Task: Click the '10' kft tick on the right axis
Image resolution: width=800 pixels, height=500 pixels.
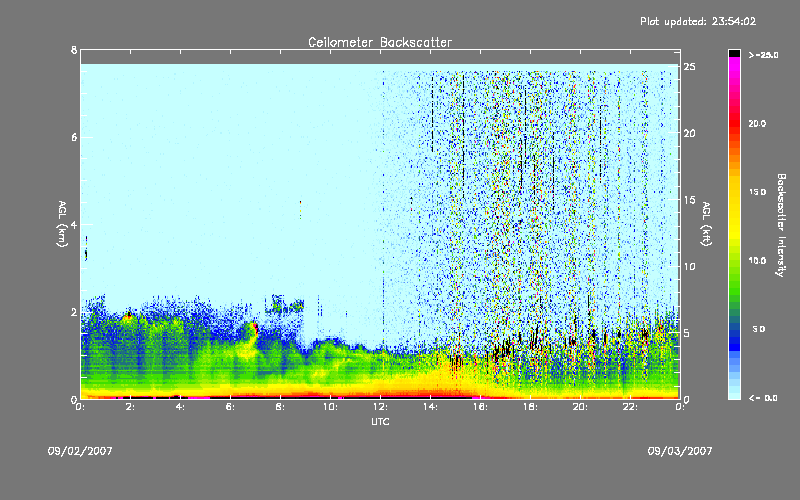Action: pos(690,266)
